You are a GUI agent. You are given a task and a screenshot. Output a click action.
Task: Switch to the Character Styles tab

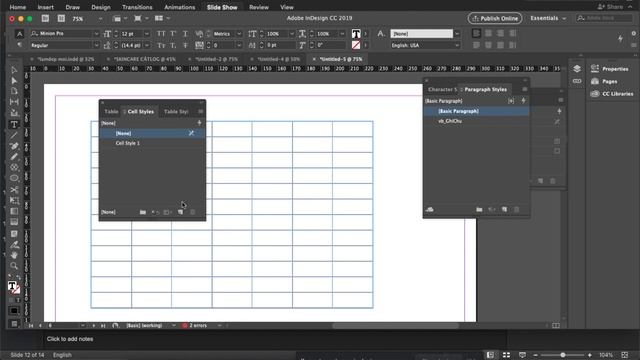[x=442, y=89]
